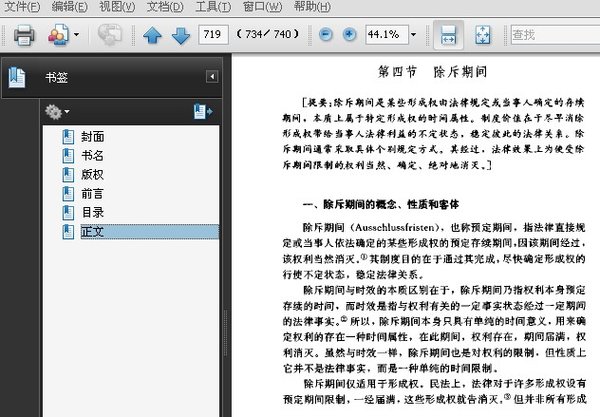Screen dimensions: 600x417
Task: Open the 工具(T) menu
Action: click(213, 7)
